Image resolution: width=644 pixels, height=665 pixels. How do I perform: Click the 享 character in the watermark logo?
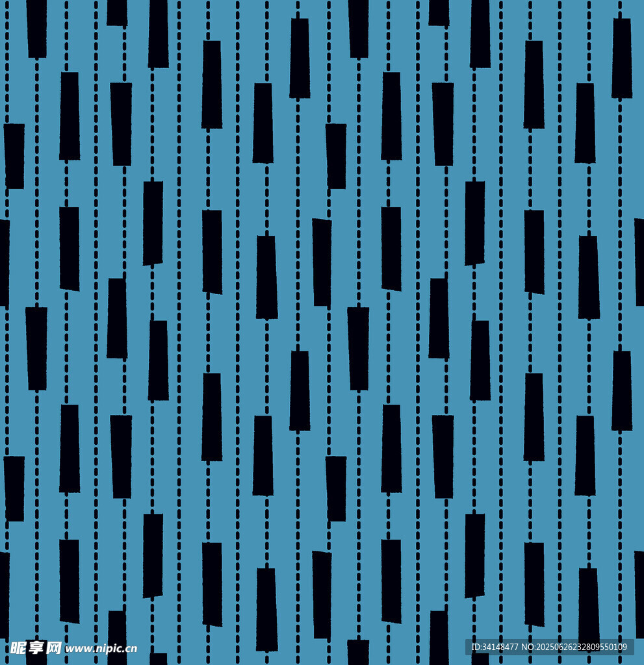37,647
